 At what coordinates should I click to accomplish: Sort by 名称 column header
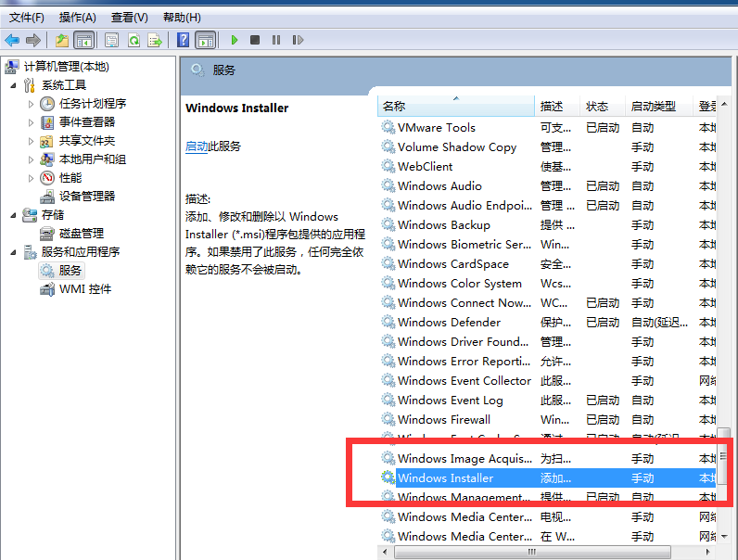(x=455, y=107)
